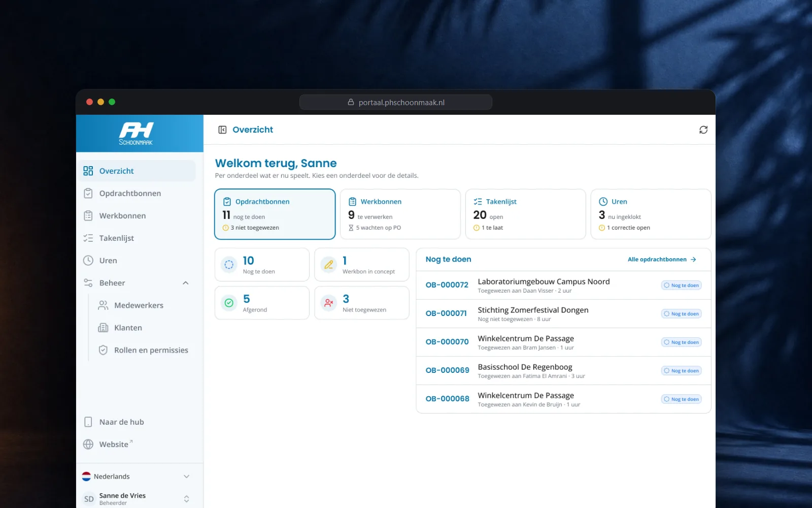Click Basisschool De Regenboog row title

point(525,367)
